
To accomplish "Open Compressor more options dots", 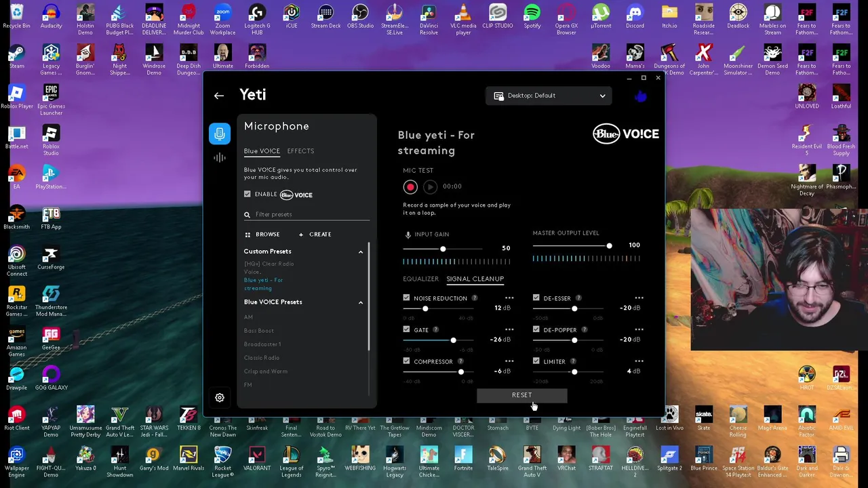I will click(509, 361).
